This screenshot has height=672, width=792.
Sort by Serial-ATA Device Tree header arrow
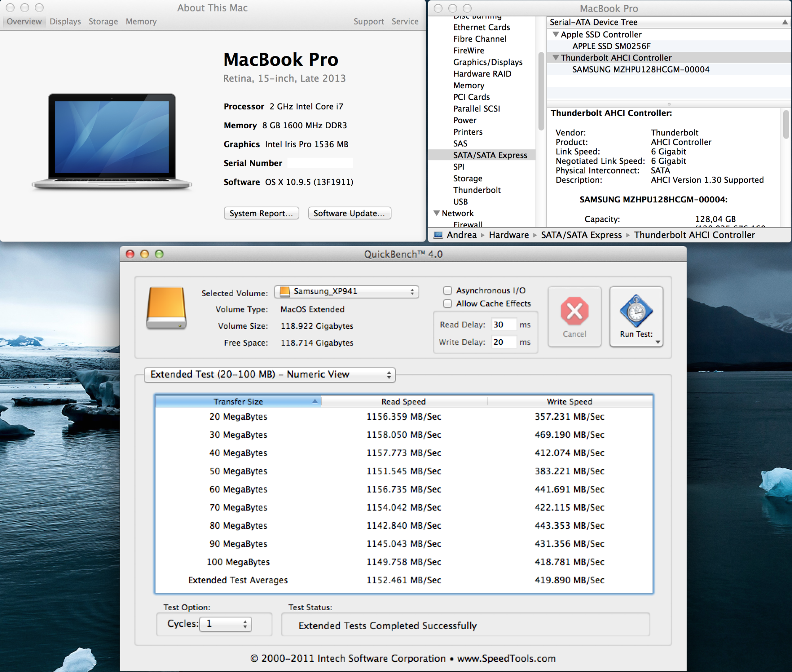784,22
